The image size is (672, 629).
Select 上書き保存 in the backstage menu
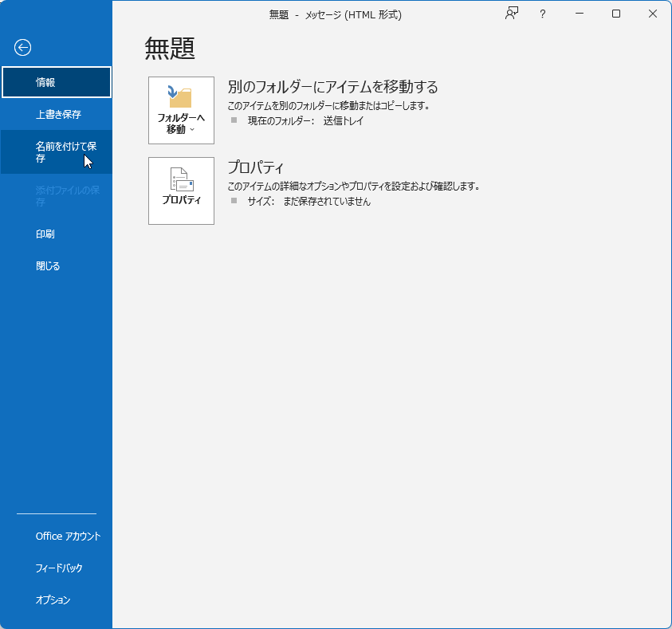click(56, 115)
